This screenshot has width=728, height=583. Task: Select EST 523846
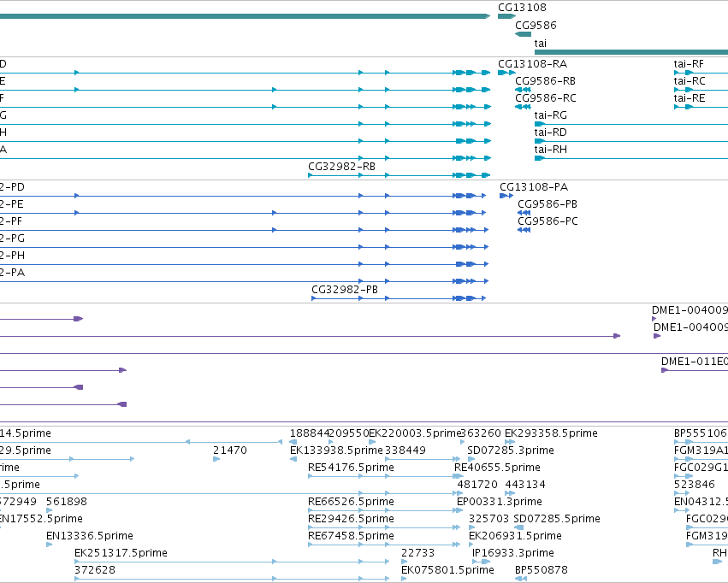coord(694,486)
